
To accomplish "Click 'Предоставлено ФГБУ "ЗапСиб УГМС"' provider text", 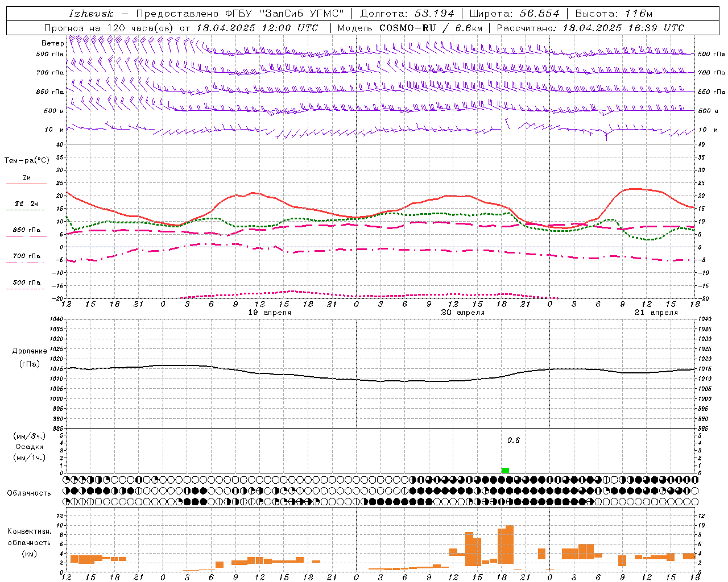I will click(240, 13).
